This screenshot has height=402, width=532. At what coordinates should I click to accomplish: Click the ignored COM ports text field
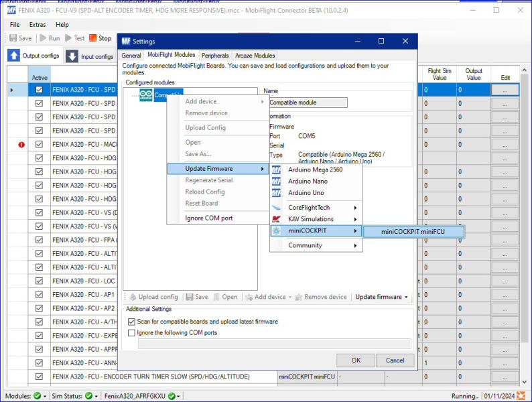coord(275,343)
